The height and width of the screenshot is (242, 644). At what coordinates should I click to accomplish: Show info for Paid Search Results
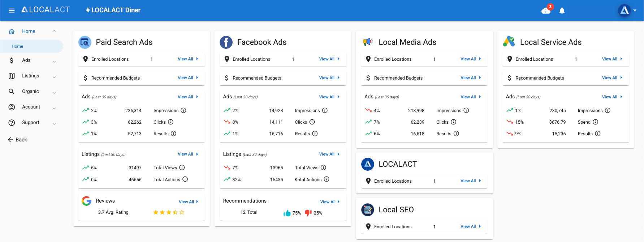(x=173, y=133)
